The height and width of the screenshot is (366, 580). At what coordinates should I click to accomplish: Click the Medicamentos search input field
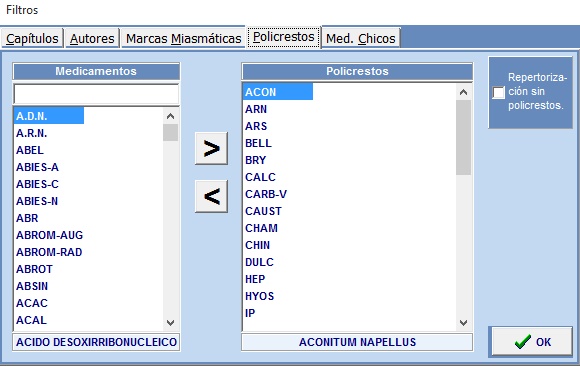click(x=96, y=94)
